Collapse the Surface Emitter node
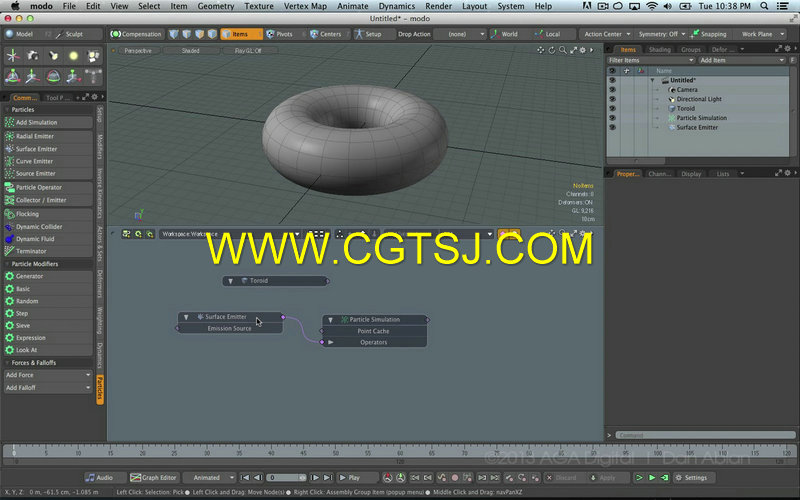The height and width of the screenshot is (500, 800). click(186, 317)
